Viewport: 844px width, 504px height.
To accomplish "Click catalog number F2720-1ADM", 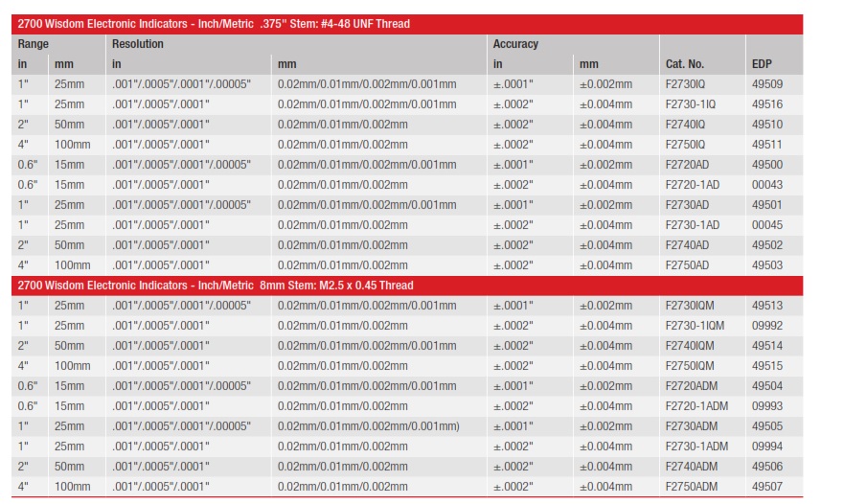I will point(696,406).
